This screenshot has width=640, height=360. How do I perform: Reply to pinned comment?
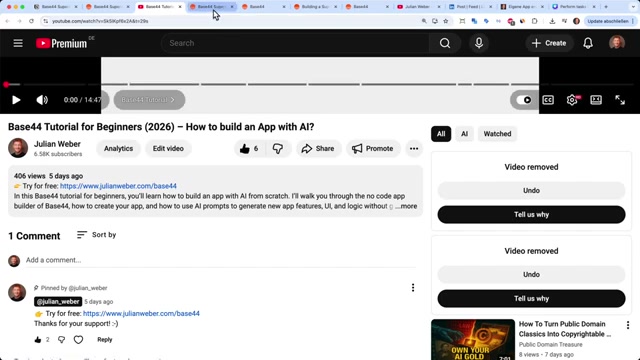(x=104, y=340)
